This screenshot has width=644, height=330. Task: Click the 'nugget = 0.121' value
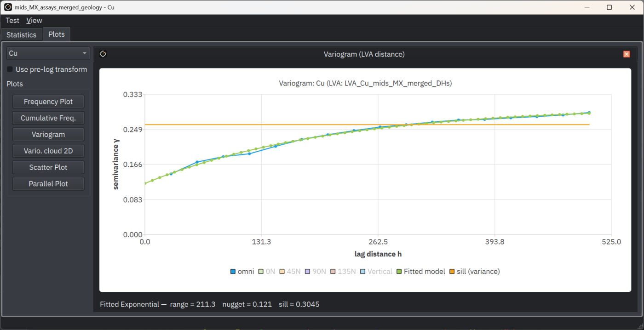[x=247, y=304]
